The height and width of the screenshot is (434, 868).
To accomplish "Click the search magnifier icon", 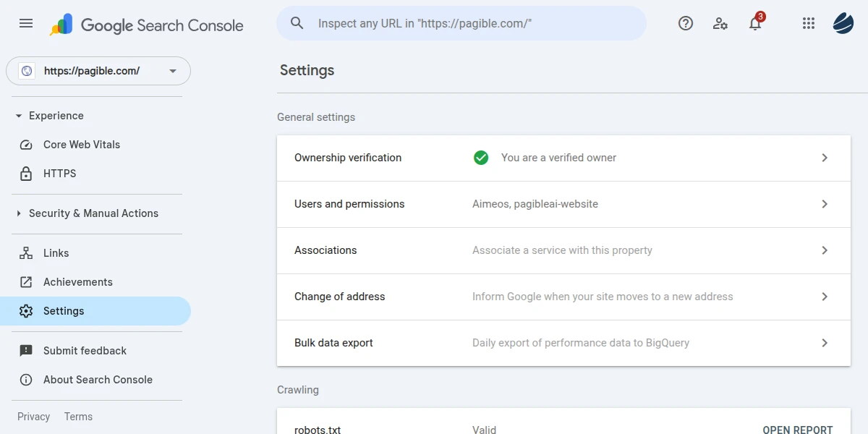I will pos(297,23).
